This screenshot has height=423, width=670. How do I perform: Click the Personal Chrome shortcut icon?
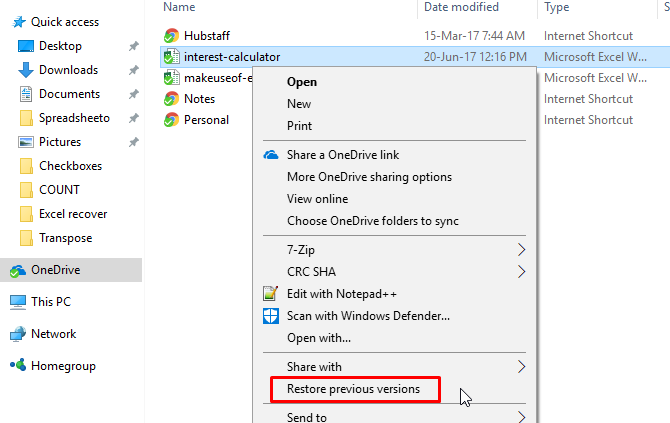click(170, 120)
